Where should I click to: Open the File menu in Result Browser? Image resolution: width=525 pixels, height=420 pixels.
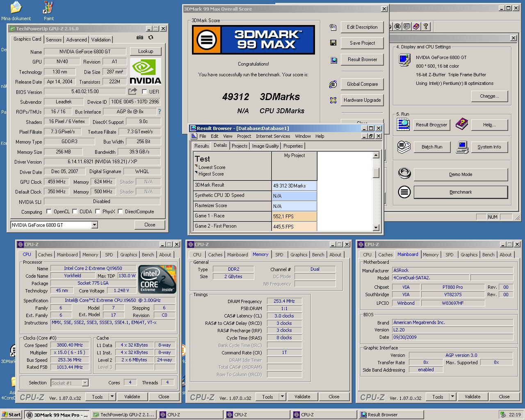click(203, 136)
